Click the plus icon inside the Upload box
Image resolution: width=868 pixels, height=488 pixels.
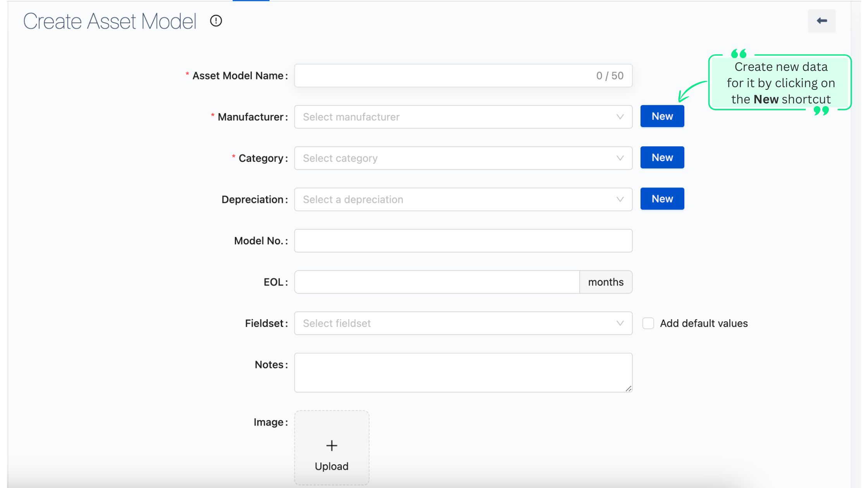331,445
